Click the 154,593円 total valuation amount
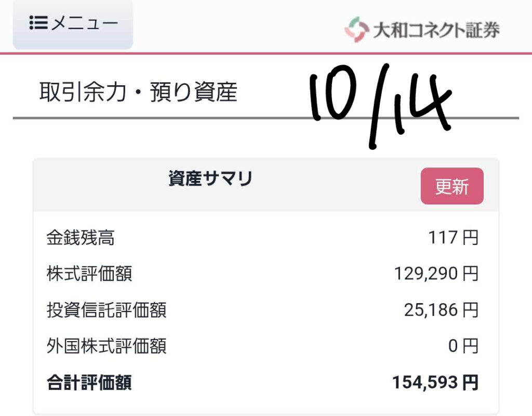Image resolution: width=532 pixels, height=416 pixels. pos(434,383)
